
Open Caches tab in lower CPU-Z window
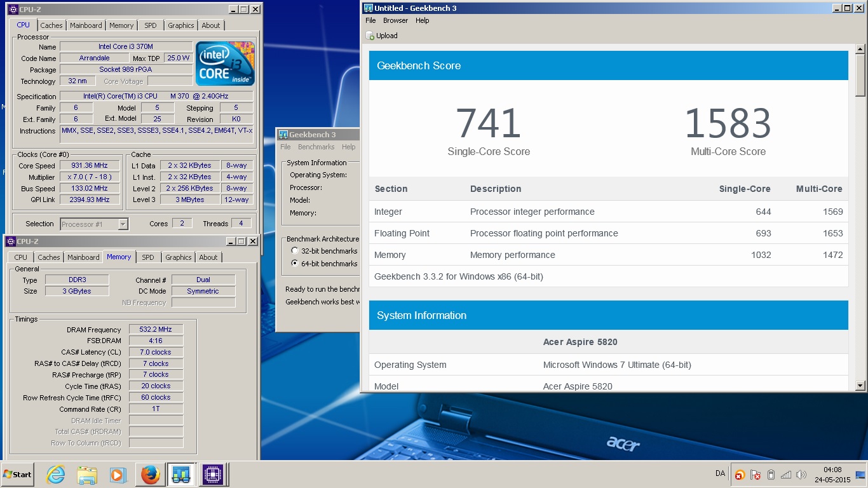pos(49,257)
